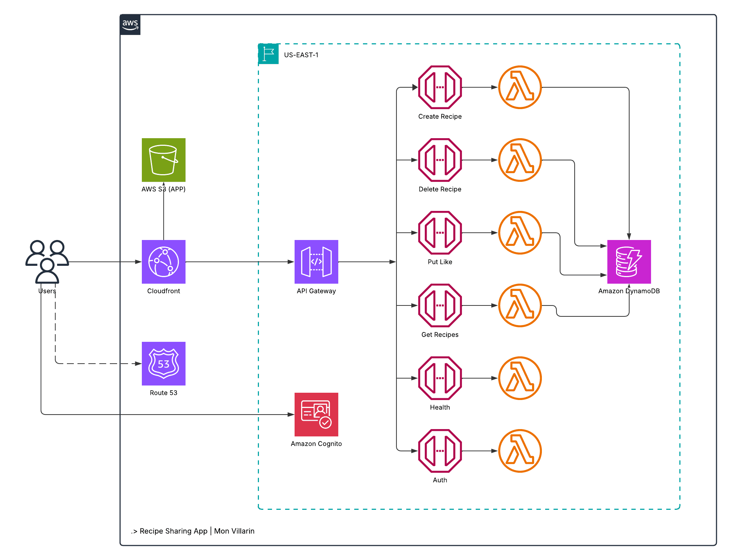
Task: Click the Amazon DynamoDB text label
Action: 629,291
